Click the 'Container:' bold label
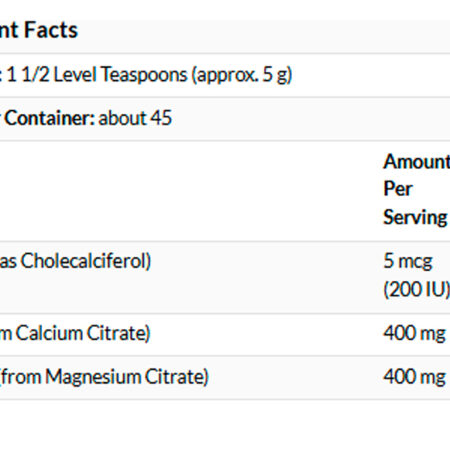 click(50, 118)
